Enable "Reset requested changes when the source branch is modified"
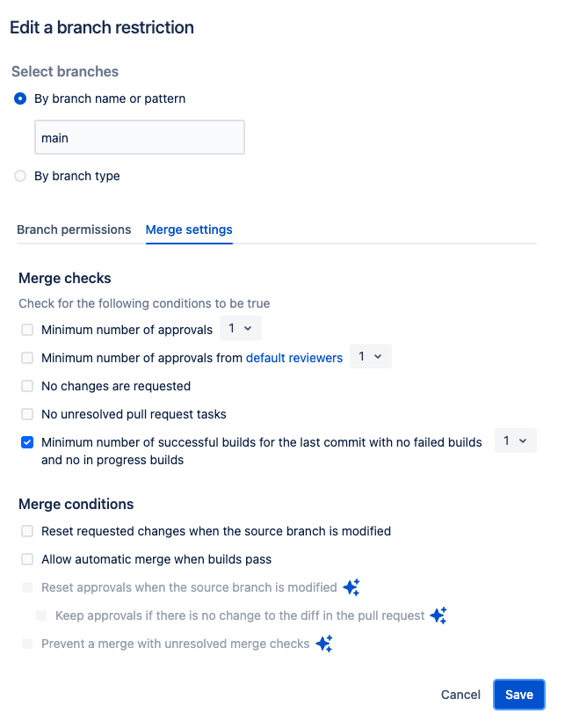The width and height of the screenshot is (565, 728). [x=26, y=531]
